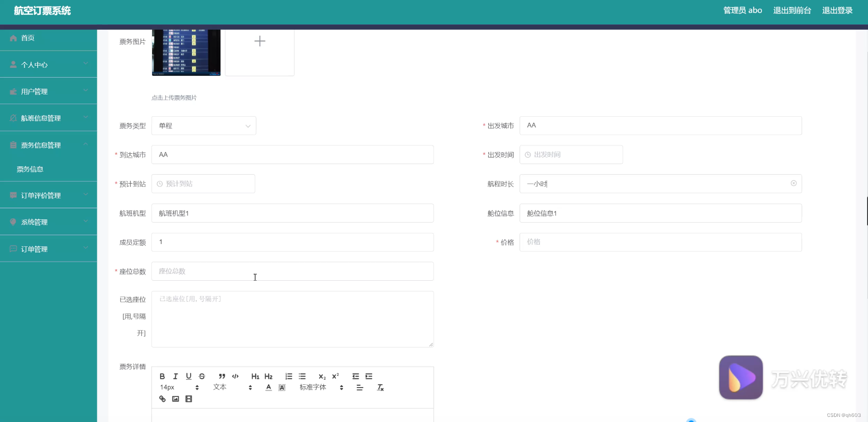Clear the 航程时长 field using its clear icon
Image resolution: width=868 pixels, height=422 pixels.
[794, 184]
